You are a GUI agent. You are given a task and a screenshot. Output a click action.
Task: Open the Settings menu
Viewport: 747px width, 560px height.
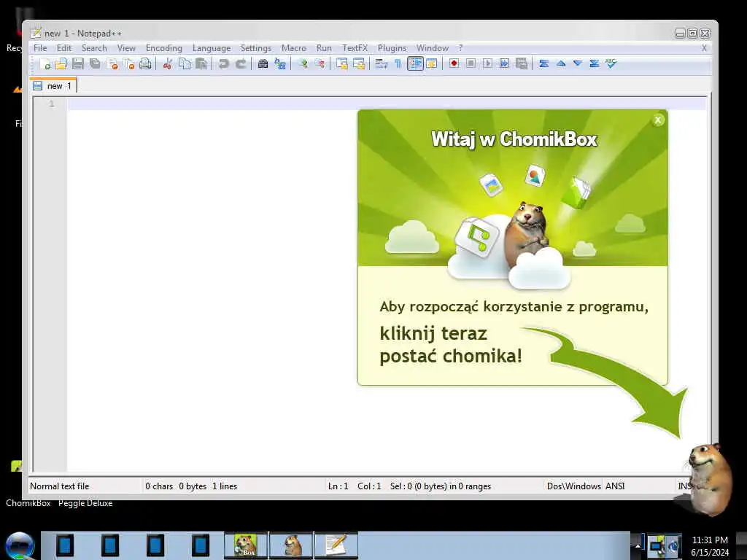[x=256, y=48]
